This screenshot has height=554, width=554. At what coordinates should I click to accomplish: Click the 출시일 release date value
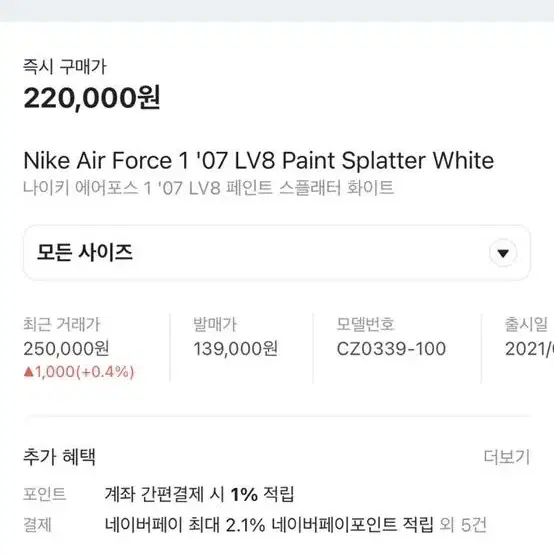point(529,349)
